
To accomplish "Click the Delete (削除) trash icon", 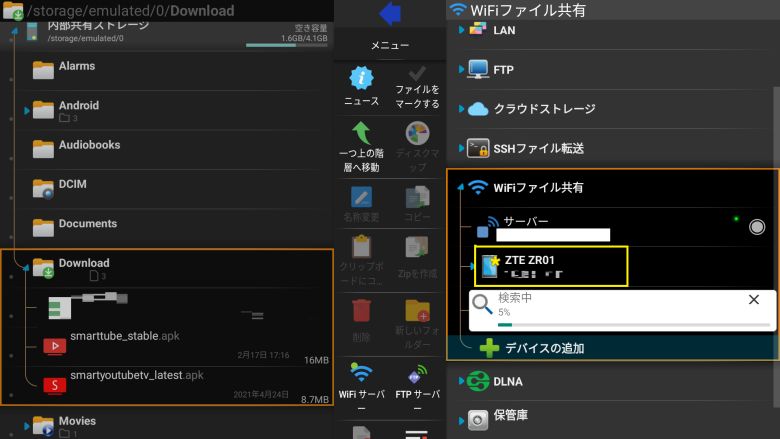I will coord(361,311).
